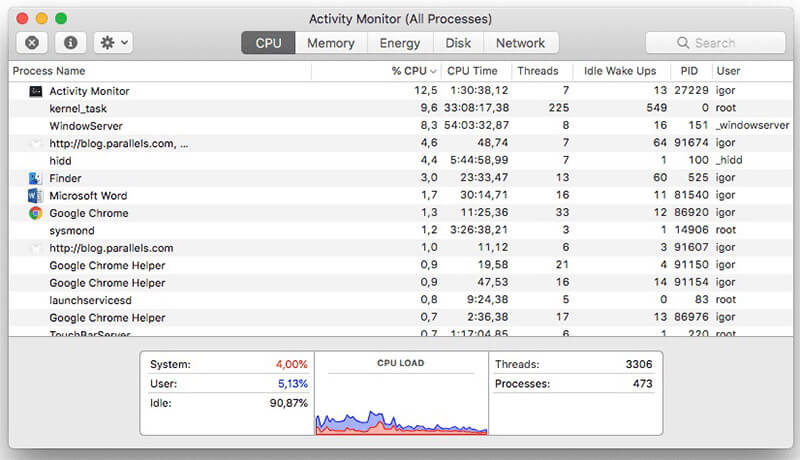800x460 pixels.
Task: Switch to the Energy tab
Action: [x=399, y=43]
